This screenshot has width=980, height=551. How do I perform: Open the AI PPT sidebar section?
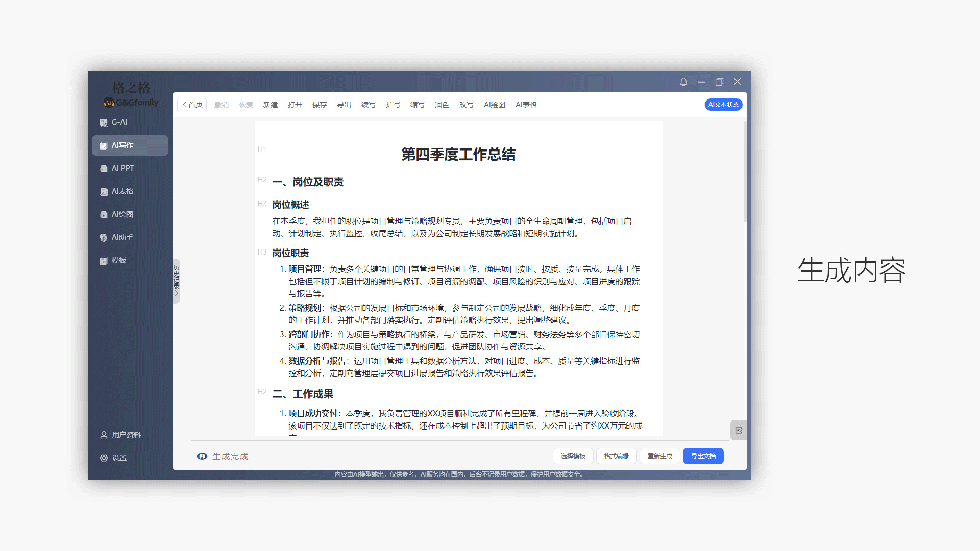(x=122, y=168)
